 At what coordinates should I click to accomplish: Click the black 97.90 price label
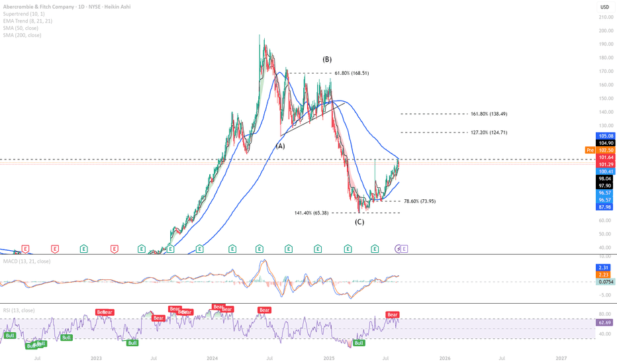point(605,186)
